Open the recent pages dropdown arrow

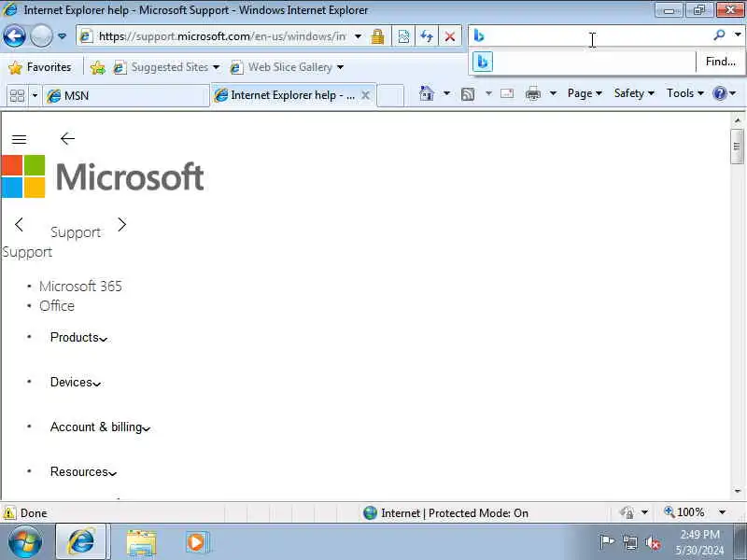(x=62, y=36)
